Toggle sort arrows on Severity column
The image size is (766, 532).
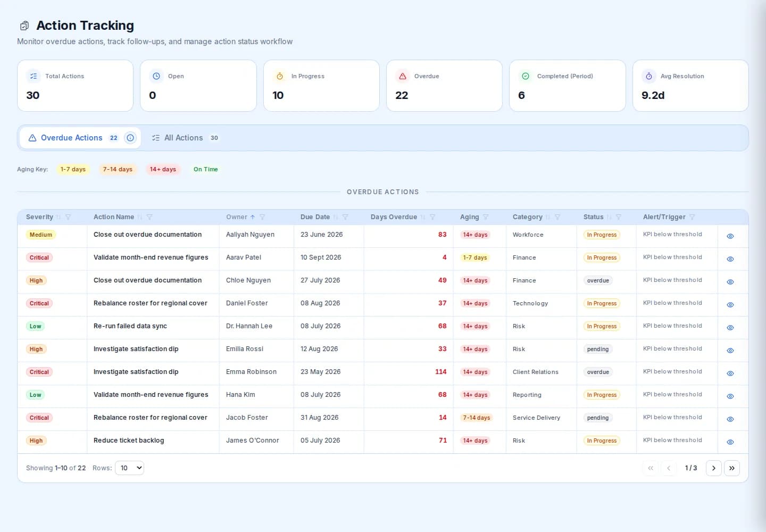click(x=59, y=217)
